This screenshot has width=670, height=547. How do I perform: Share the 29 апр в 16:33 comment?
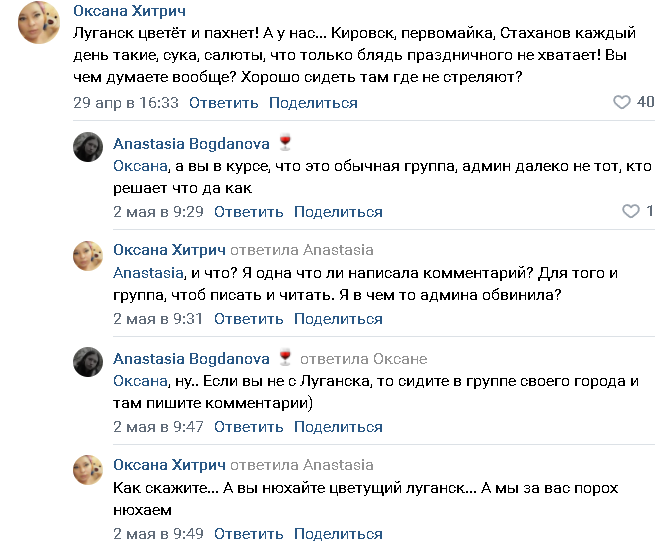[x=313, y=103]
